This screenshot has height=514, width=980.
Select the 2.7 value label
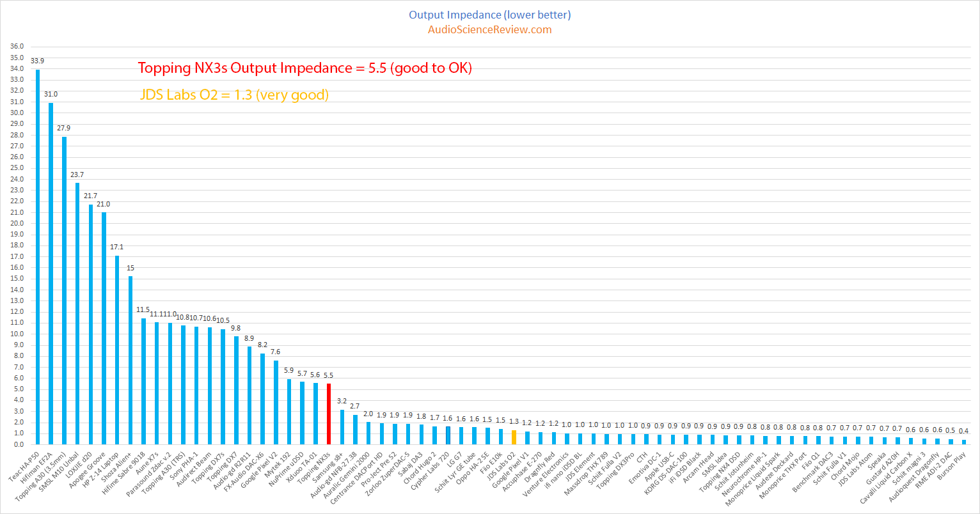click(x=355, y=406)
